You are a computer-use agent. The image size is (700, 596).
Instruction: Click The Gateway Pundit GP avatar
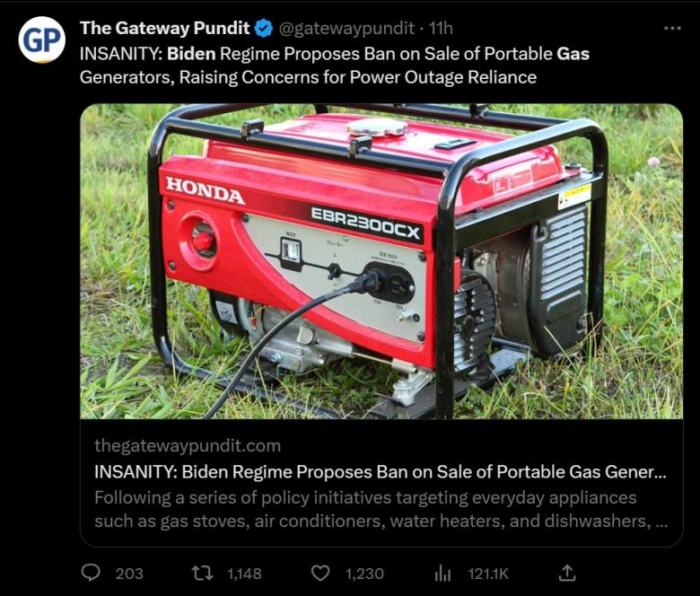41,39
